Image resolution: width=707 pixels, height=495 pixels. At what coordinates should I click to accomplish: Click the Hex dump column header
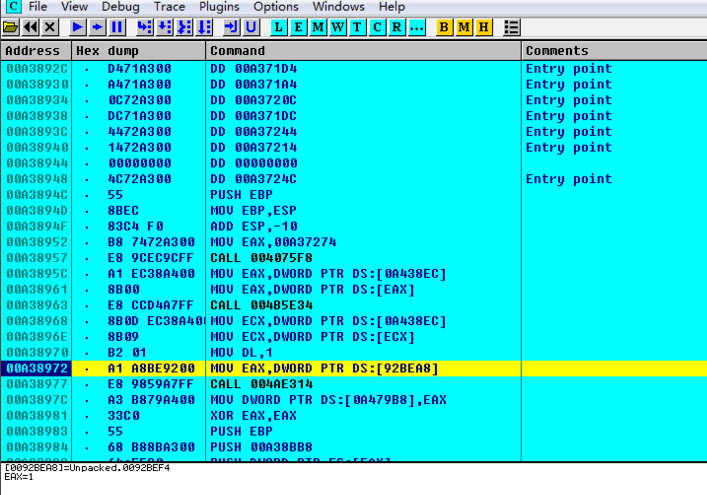click(138, 50)
